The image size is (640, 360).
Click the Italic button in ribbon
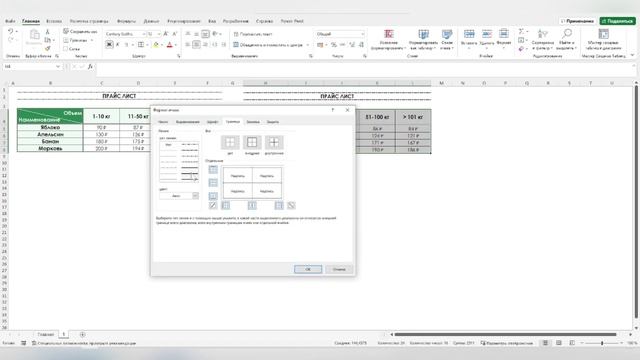pyautogui.click(x=118, y=44)
